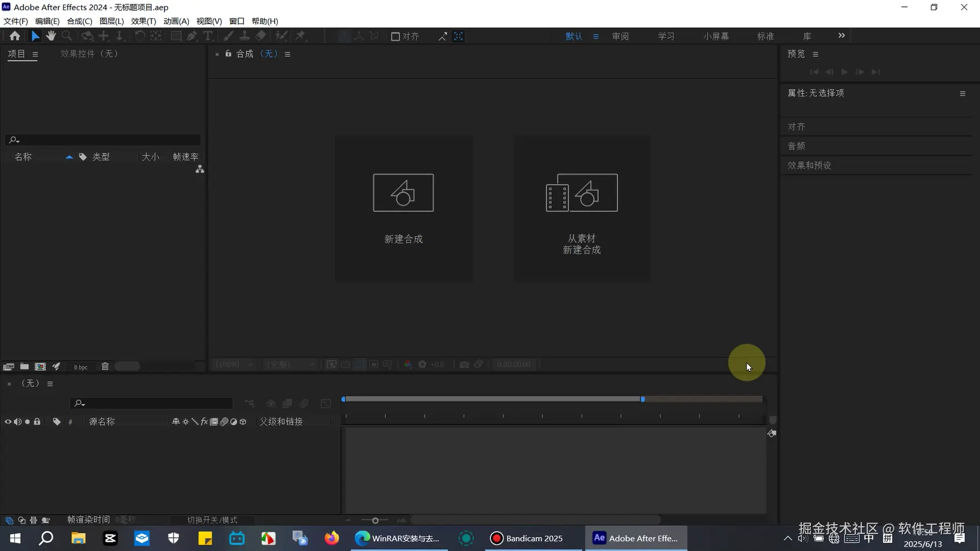Click the motion blur switch column in timeline
Viewport: 980px width, 551px height.
pos(224,422)
